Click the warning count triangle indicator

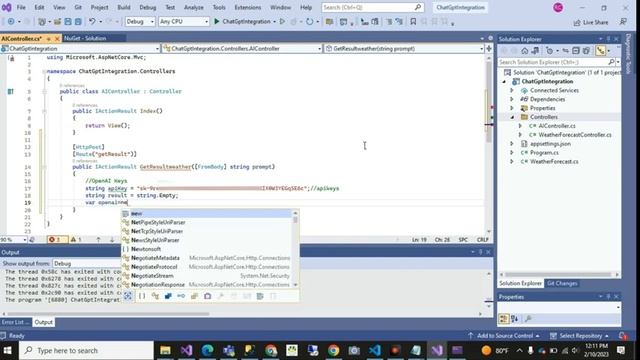point(76,240)
